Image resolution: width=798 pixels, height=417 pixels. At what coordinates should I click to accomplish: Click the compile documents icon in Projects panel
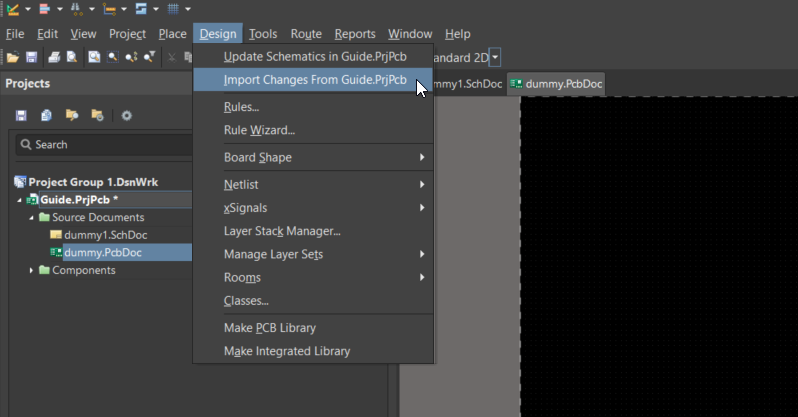click(x=46, y=115)
